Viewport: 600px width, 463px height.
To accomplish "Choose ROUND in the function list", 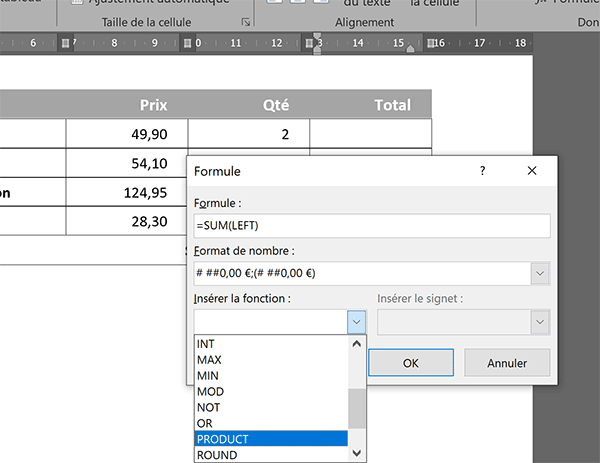I will click(x=271, y=455).
